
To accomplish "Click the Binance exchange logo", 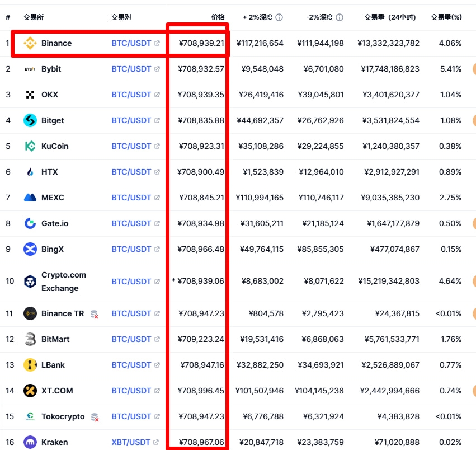I will 30,43.
